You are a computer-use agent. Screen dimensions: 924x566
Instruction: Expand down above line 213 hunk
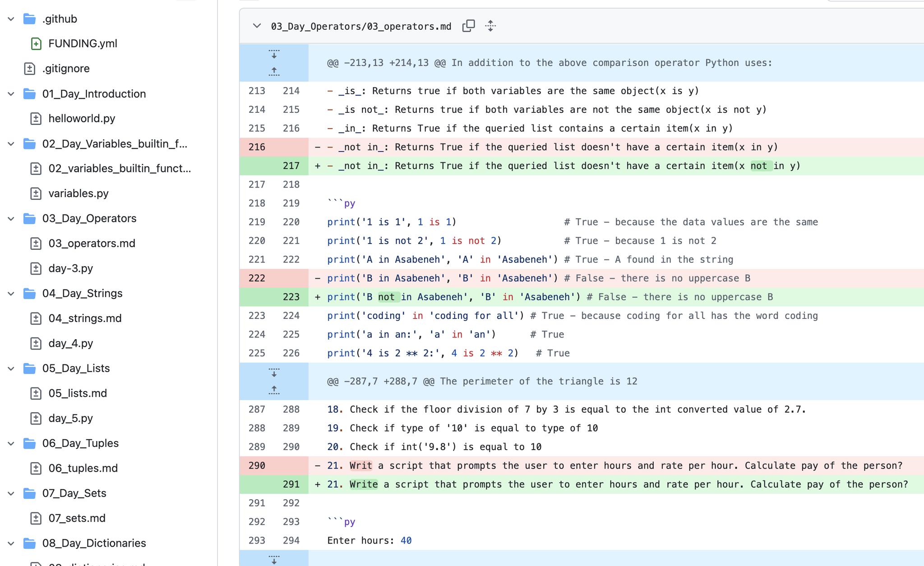274,54
